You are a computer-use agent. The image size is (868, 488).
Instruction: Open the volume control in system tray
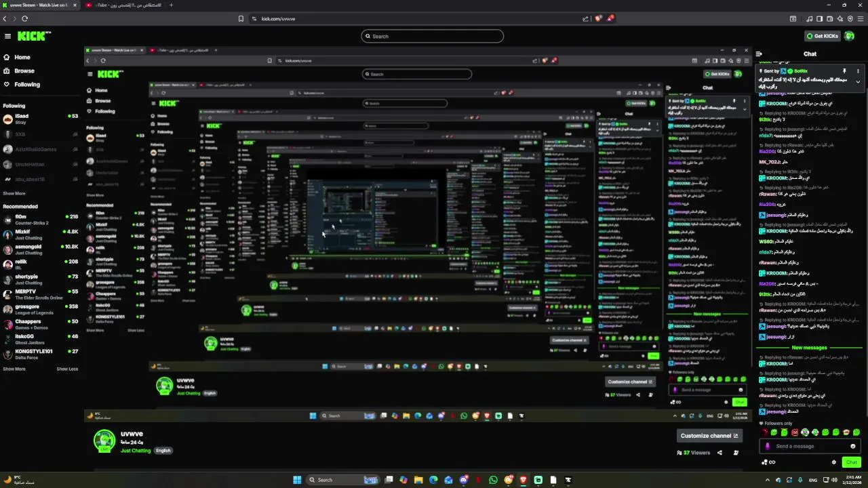click(834, 480)
